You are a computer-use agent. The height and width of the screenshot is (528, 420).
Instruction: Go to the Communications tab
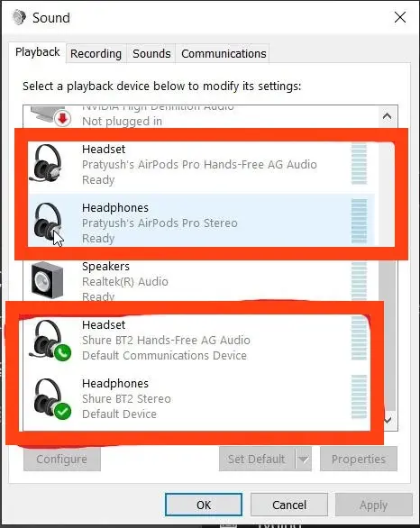click(x=224, y=53)
